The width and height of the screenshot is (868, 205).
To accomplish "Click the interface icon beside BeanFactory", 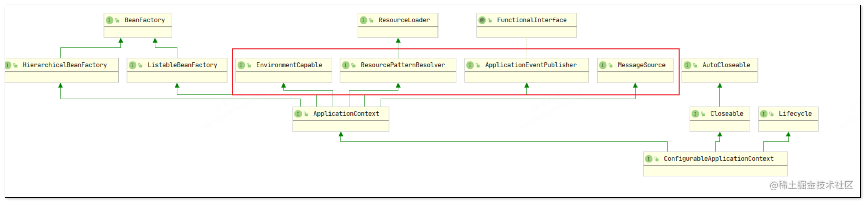I will [x=109, y=20].
